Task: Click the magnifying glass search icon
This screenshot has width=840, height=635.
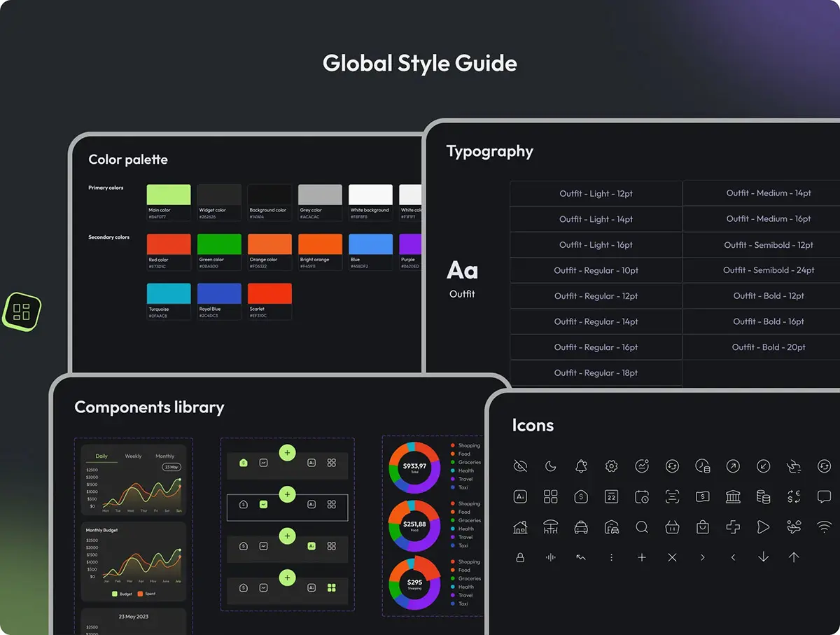Action: coord(642,527)
